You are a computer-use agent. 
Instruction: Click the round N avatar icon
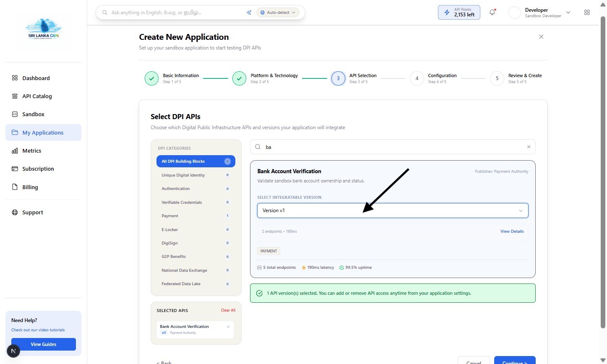pos(13,351)
